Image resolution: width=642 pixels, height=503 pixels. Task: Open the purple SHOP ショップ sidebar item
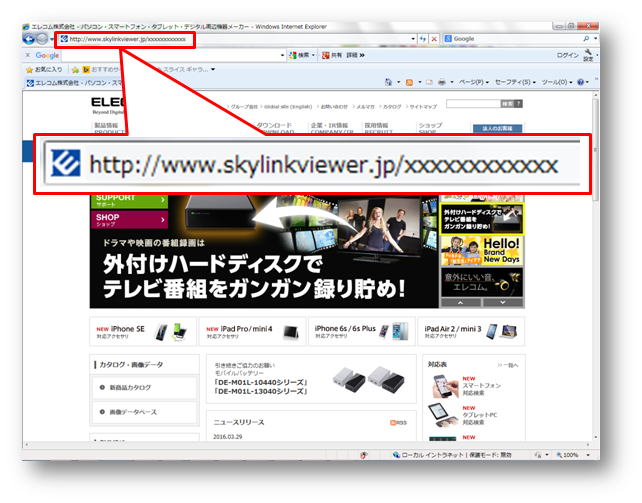click(x=129, y=220)
